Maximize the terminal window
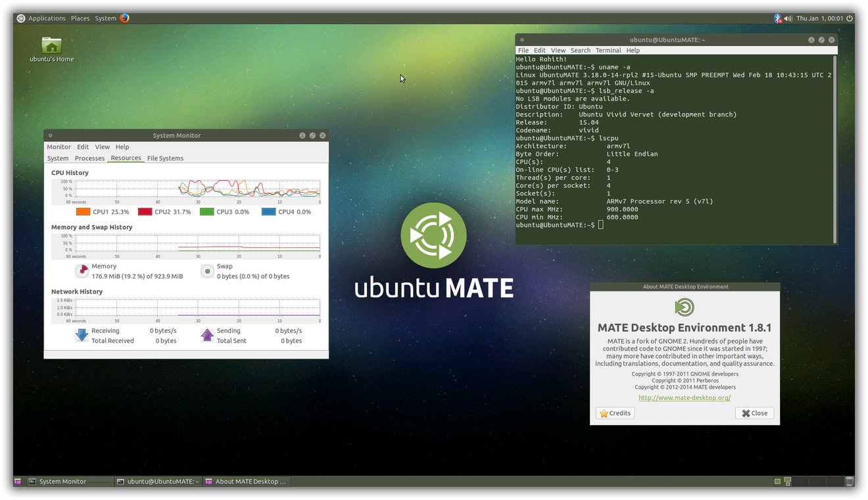The width and height of the screenshot is (868, 500). (821, 40)
